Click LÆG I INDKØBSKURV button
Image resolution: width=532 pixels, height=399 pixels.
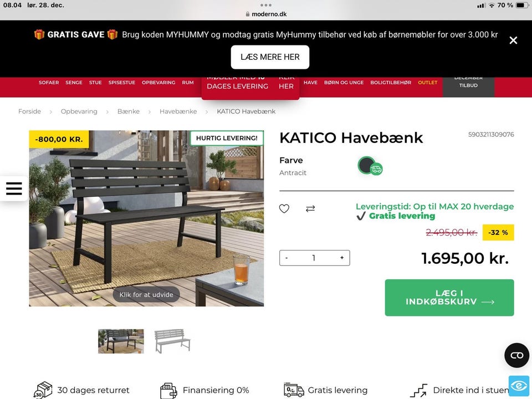pyautogui.click(x=449, y=298)
